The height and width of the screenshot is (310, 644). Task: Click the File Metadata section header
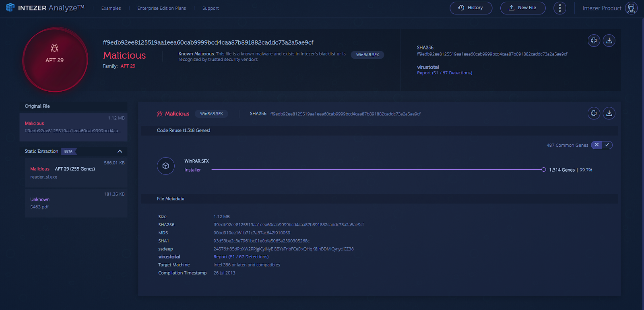(171, 199)
